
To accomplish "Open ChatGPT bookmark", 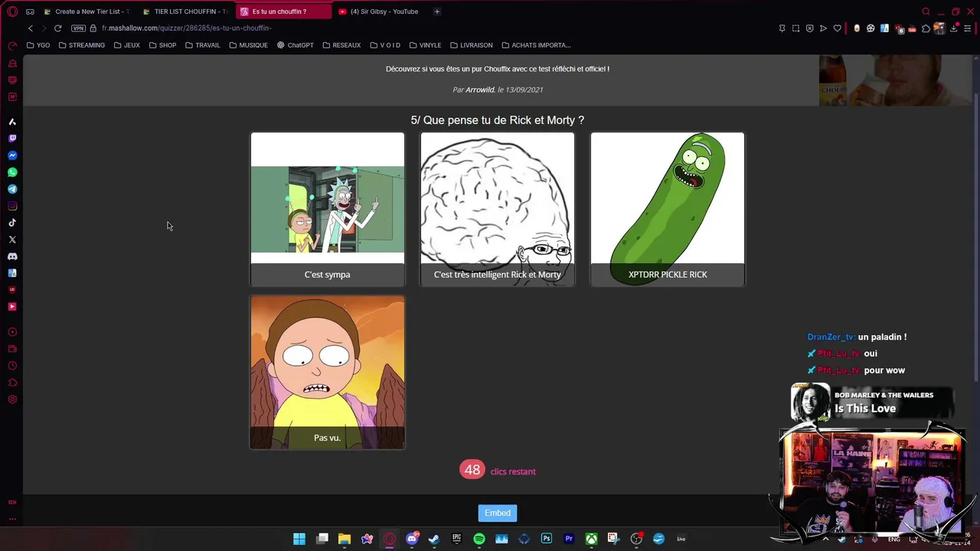I will coord(296,45).
